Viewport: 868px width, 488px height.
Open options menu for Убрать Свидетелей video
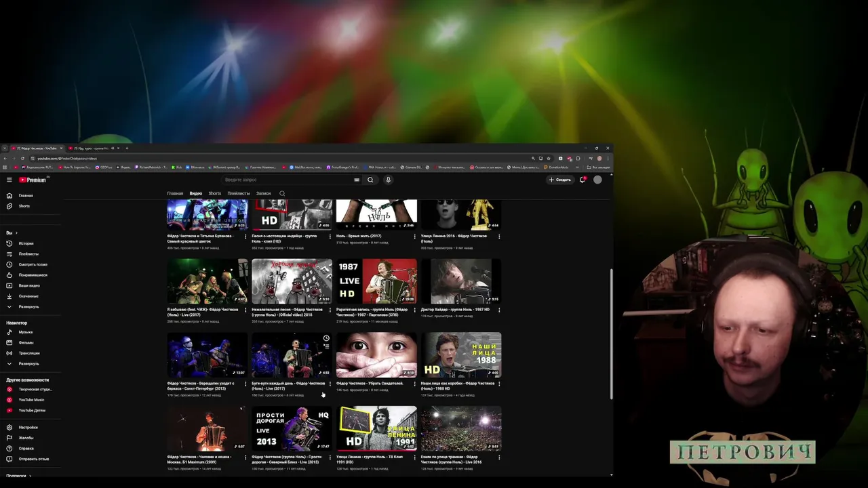(x=414, y=384)
